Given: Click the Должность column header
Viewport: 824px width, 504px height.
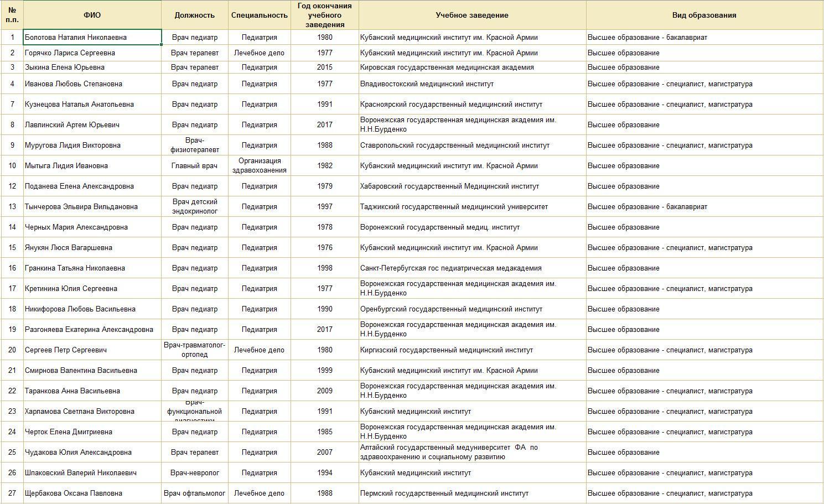Looking at the screenshot, I should 195,15.
